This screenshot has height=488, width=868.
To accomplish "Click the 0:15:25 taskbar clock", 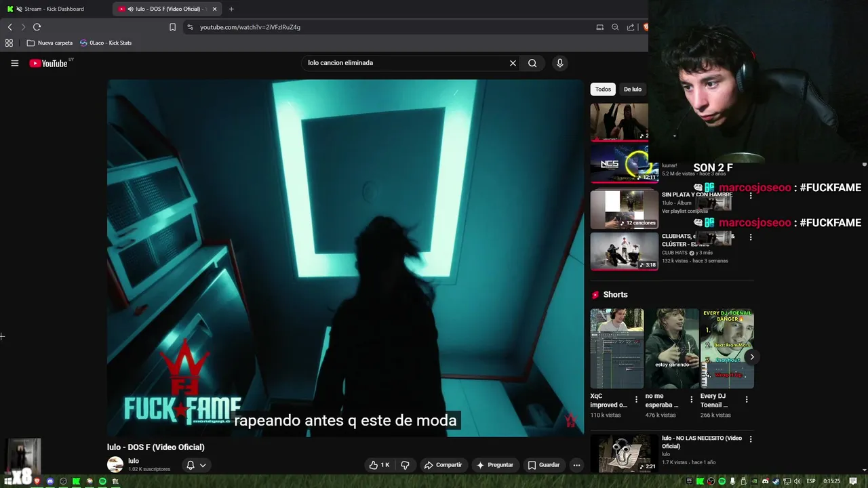I will (x=831, y=481).
